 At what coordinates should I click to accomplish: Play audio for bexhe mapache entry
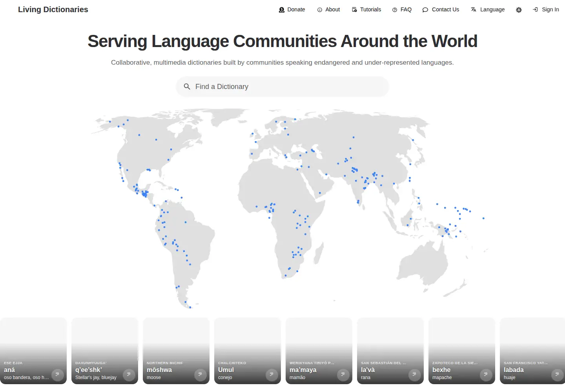486,375
